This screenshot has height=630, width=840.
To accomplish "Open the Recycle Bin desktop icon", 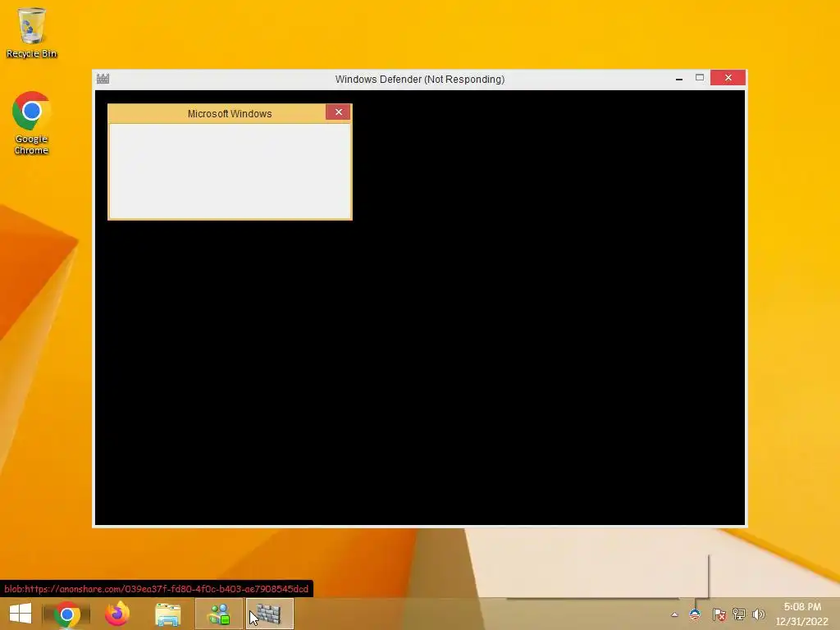I will [x=31, y=32].
